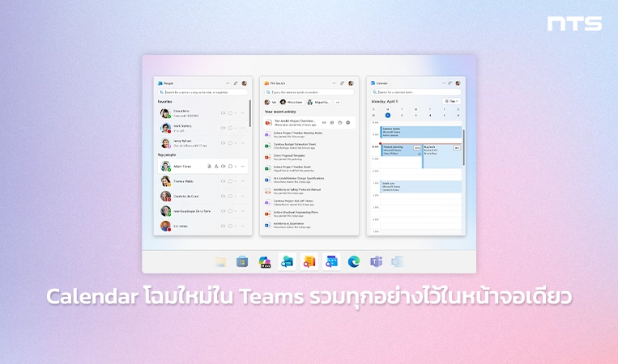Expand chat options arrow for Albert Flores
This screenshot has width=618, height=364.
236,167
